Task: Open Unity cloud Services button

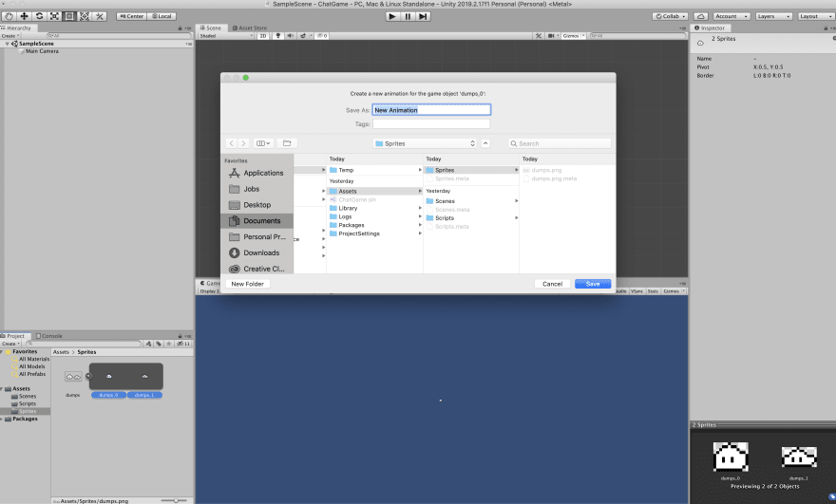Action: pyautogui.click(x=701, y=16)
